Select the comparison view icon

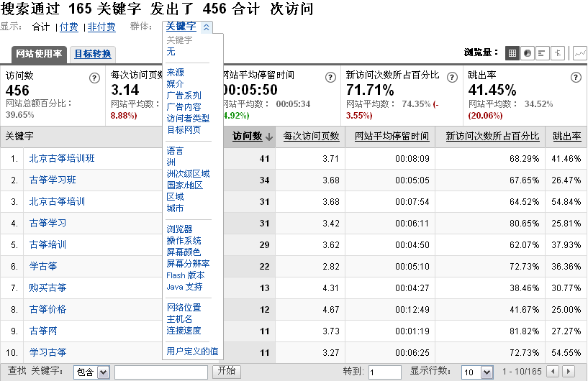tap(557, 53)
